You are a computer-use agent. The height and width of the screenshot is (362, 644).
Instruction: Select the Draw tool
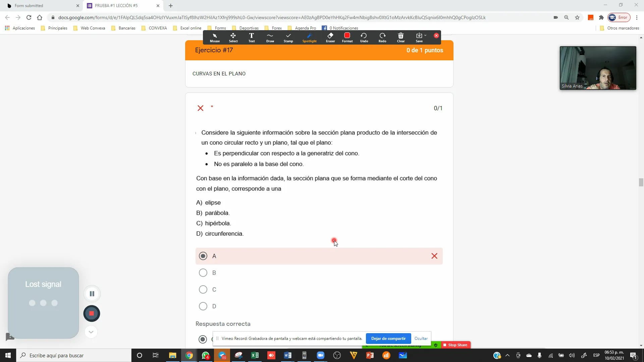click(270, 37)
